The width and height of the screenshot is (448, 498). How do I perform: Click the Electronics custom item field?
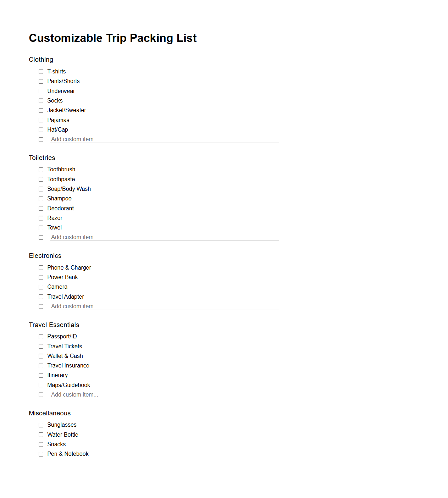(142, 306)
